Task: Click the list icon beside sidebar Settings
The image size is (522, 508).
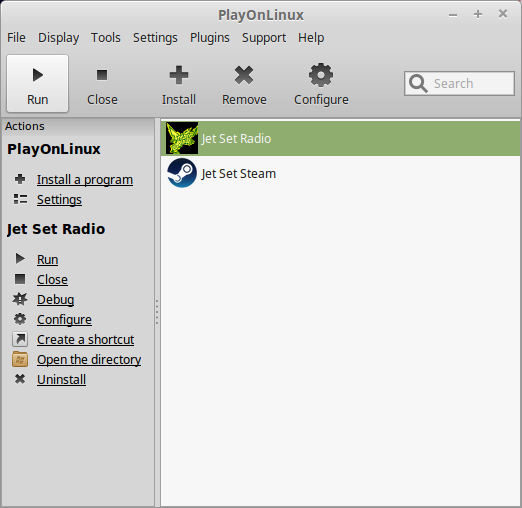Action: coord(20,199)
